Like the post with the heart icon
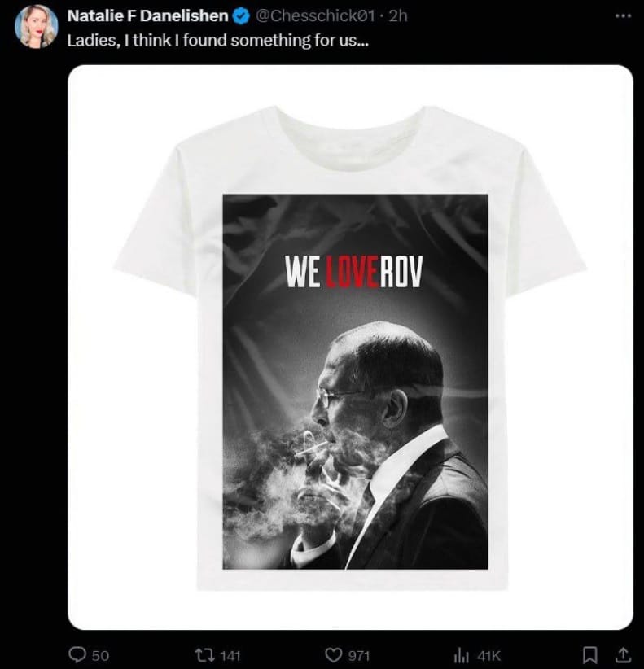 333,655
